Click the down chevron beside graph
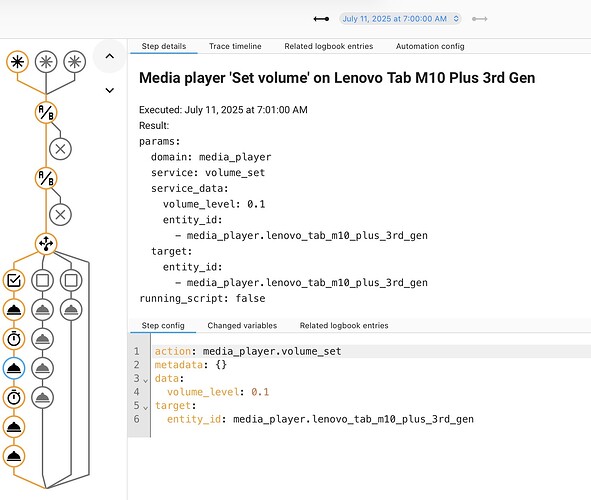Image resolution: width=591 pixels, height=500 pixels. pos(109,90)
